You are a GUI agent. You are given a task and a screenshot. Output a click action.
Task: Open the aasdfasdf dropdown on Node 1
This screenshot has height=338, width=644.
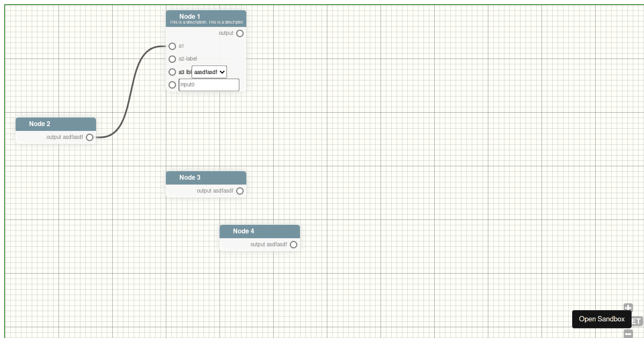tap(209, 72)
